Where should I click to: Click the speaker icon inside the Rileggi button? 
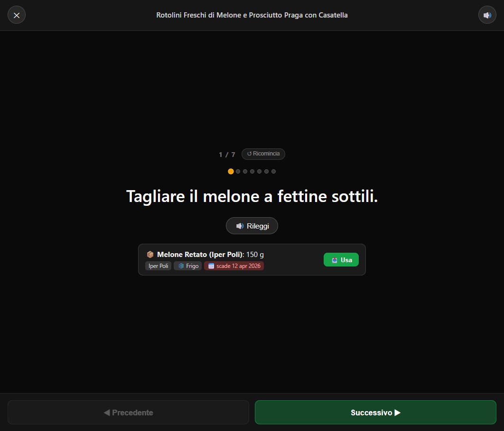click(x=240, y=226)
